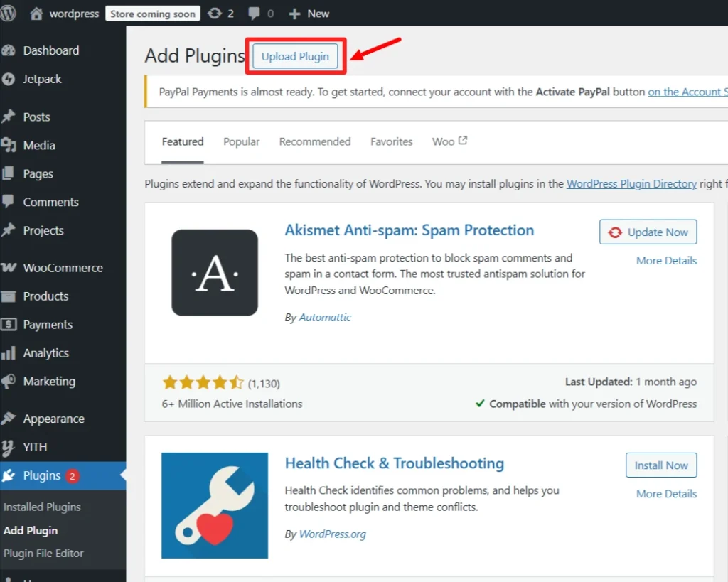
Task: Open the Media menu item
Action: pos(39,145)
